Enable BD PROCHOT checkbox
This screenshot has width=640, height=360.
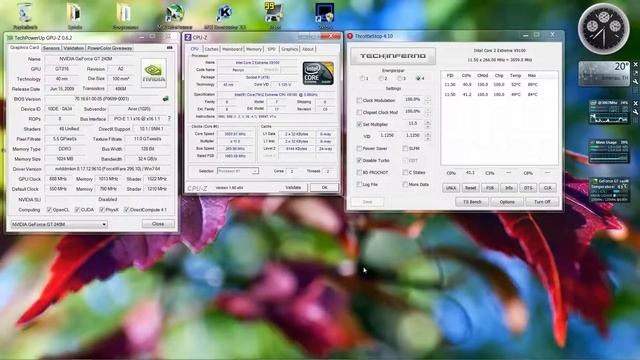[359, 173]
